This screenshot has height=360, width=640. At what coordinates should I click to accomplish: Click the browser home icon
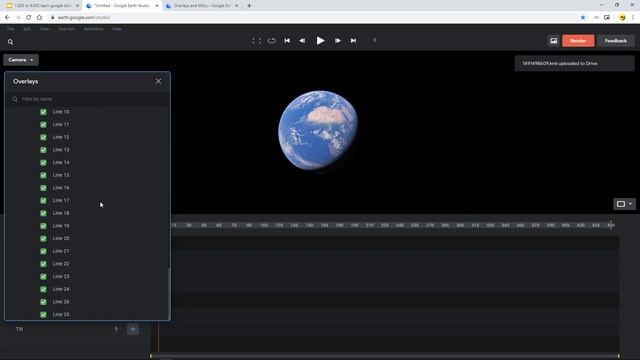(39, 18)
